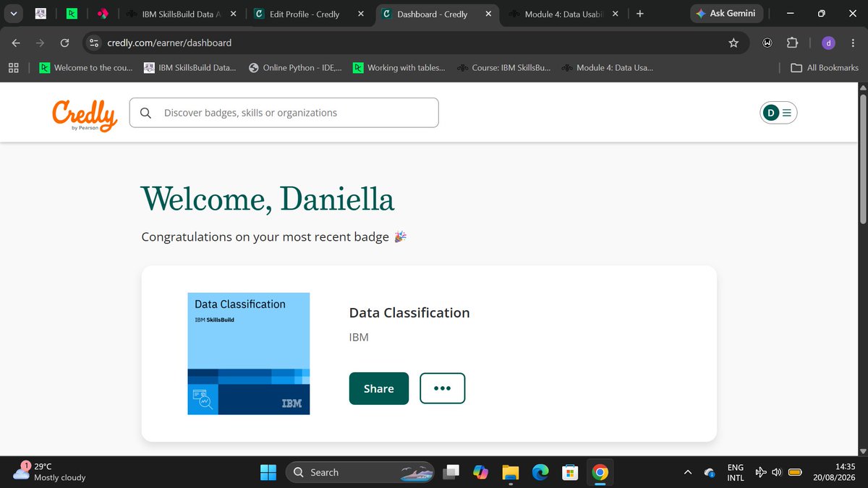Click the Data Classification badge image
The width and height of the screenshot is (868, 488).
[249, 354]
